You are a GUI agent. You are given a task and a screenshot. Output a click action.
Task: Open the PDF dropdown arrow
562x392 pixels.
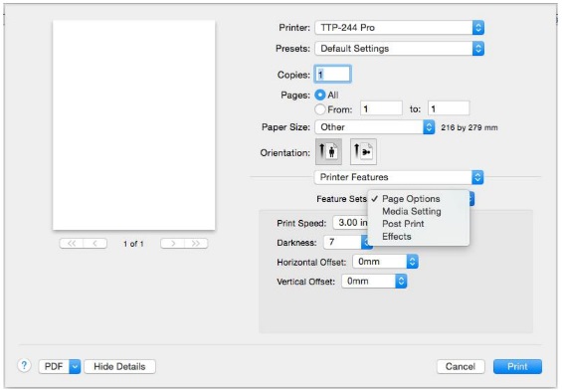(75, 366)
